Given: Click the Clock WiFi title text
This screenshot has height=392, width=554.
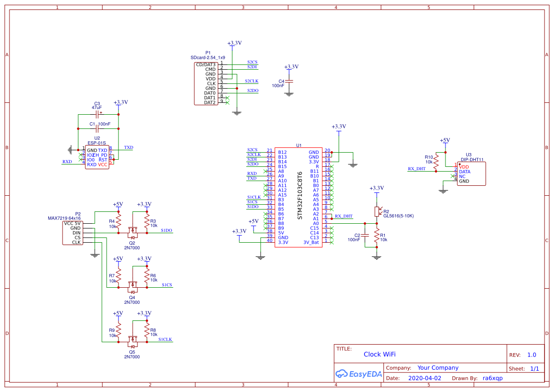Looking at the screenshot, I should [380, 355].
